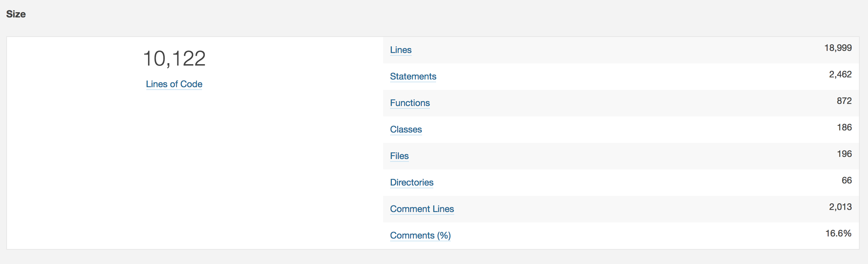Click the 18,999 lines value

pyautogui.click(x=838, y=48)
